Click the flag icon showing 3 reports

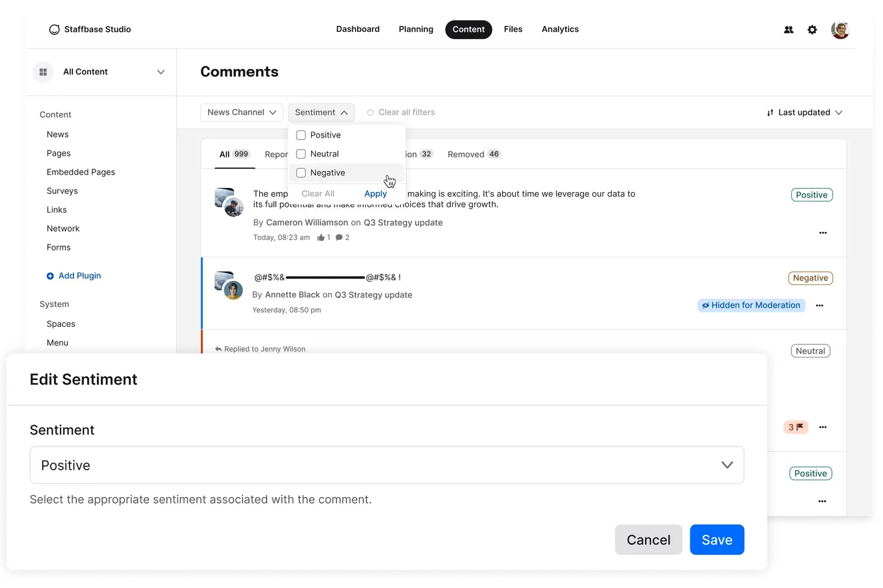click(795, 427)
